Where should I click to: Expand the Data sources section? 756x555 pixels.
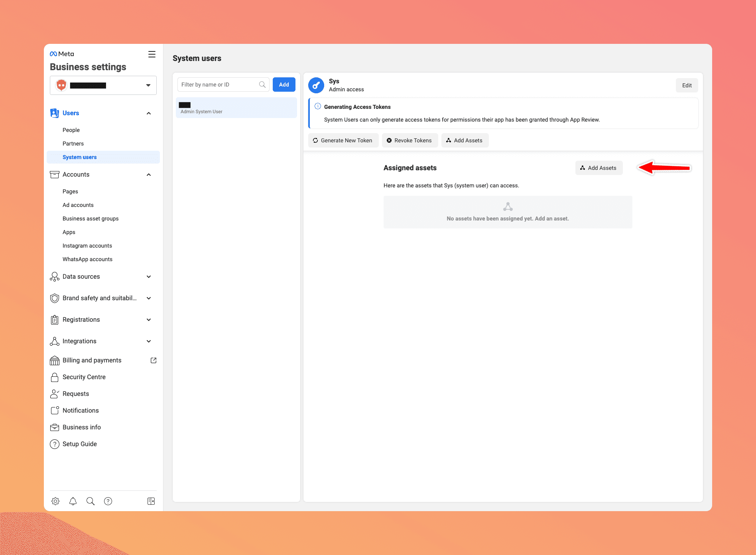(149, 277)
